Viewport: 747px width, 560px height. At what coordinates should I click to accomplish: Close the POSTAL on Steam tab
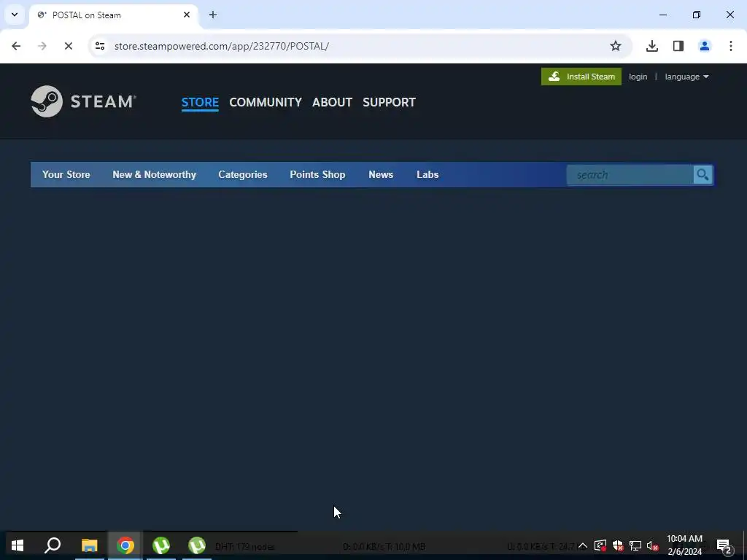[187, 15]
